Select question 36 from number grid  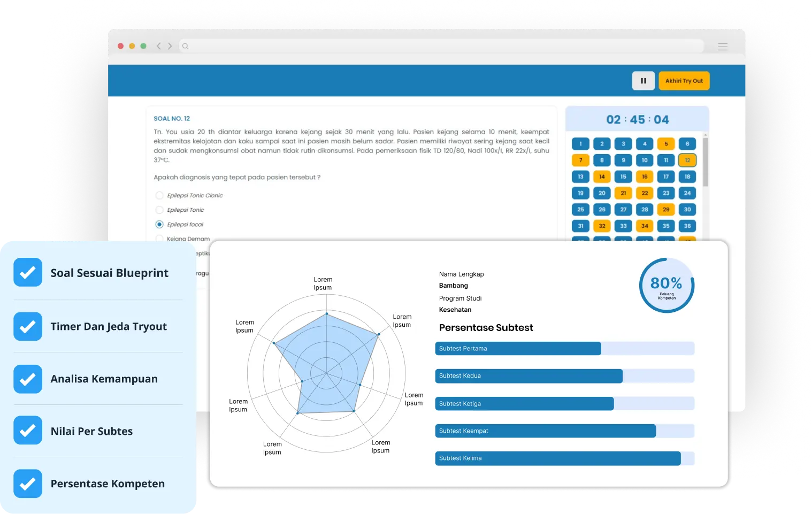[687, 226]
